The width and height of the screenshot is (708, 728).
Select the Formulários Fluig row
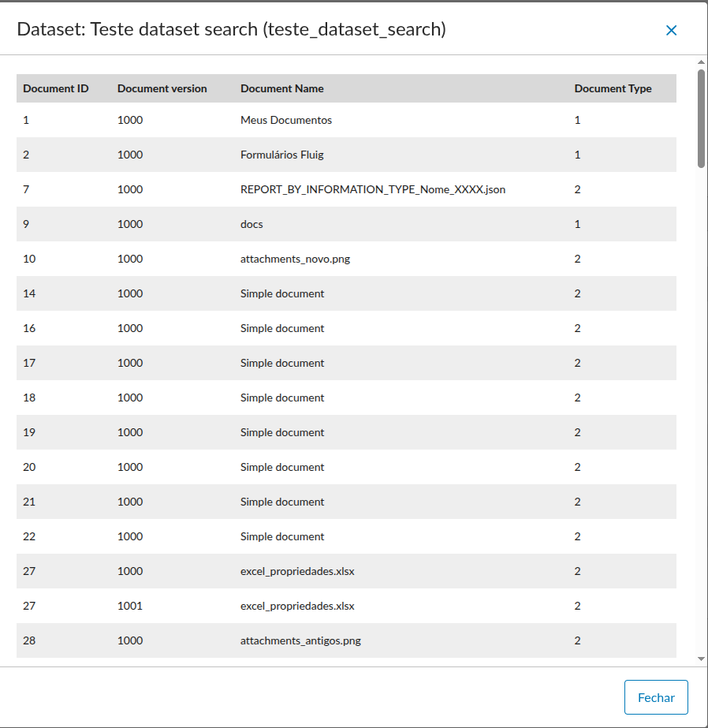click(281, 155)
